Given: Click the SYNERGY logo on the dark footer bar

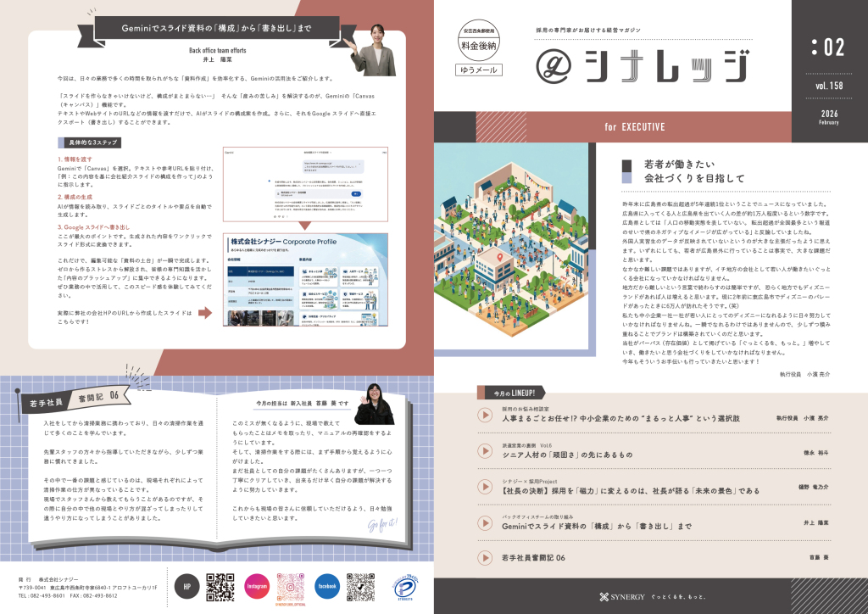Looking at the screenshot, I should click(x=621, y=597).
